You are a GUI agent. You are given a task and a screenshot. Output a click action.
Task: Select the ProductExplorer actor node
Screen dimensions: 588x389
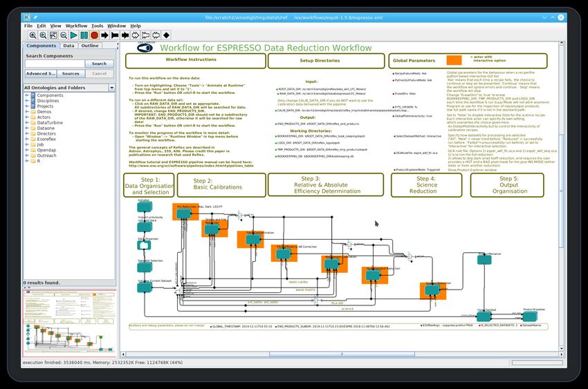tap(529, 316)
